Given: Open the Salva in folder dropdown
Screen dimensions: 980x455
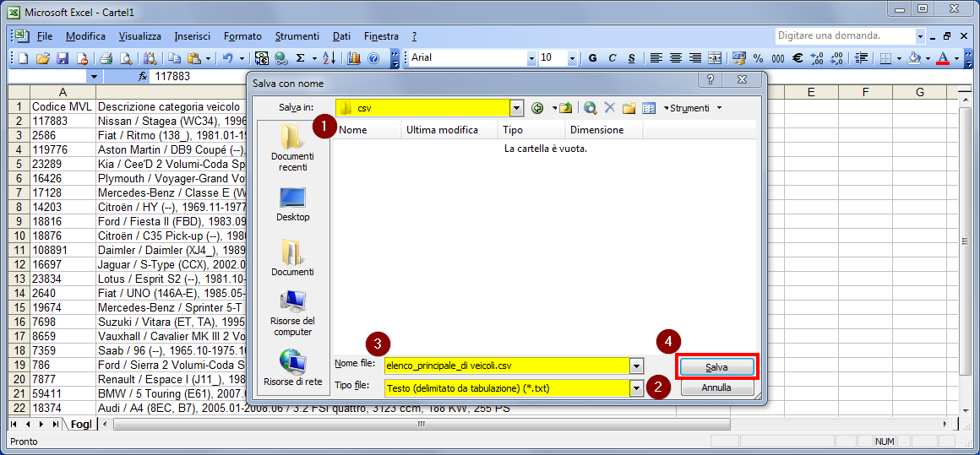Looking at the screenshot, I should pos(517,108).
